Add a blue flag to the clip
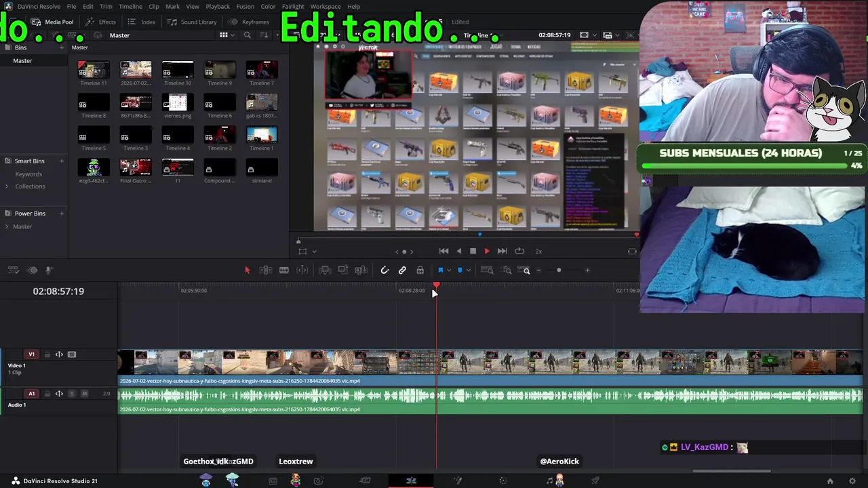Image resolution: width=868 pixels, height=488 pixels. [x=440, y=270]
